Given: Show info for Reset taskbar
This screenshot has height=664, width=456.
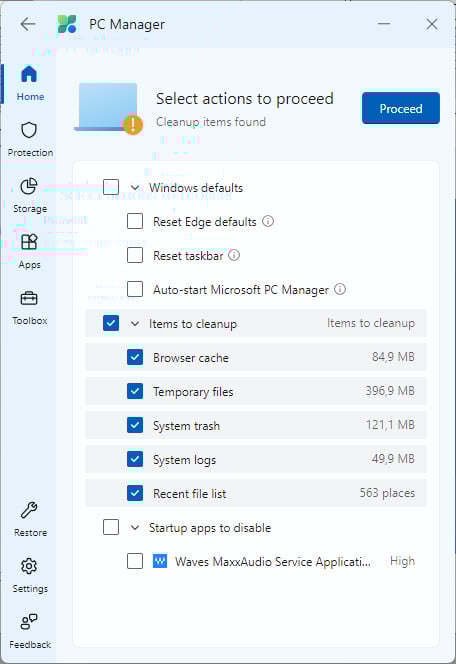Looking at the screenshot, I should [234, 255].
